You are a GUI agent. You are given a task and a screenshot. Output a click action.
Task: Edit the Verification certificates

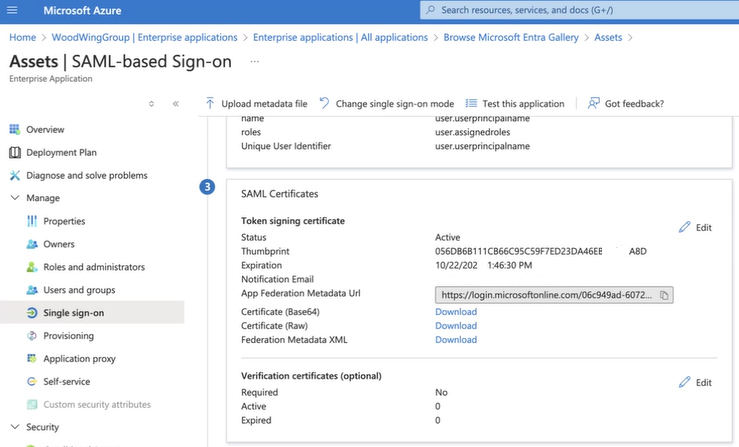(695, 382)
